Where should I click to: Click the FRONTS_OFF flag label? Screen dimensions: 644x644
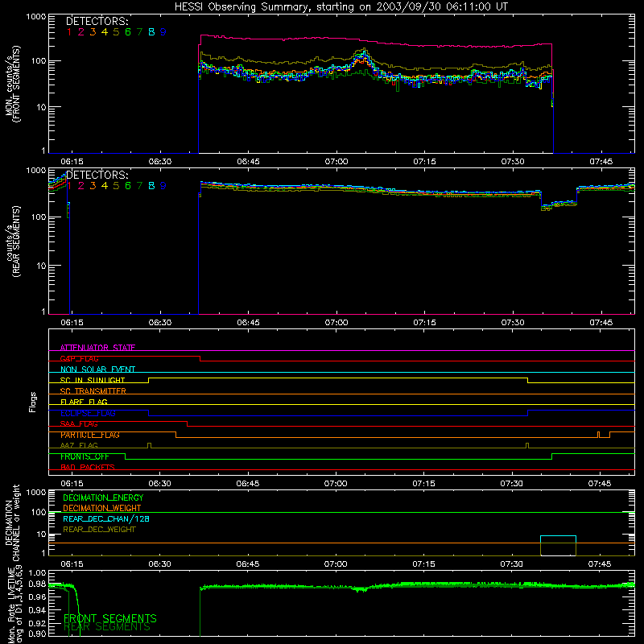click(x=85, y=456)
